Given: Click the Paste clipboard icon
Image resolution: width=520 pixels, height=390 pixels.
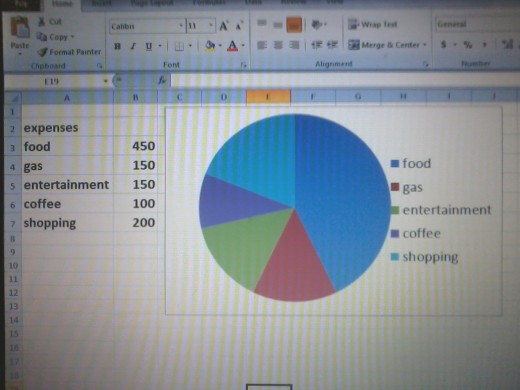Looking at the screenshot, I should pos(20,28).
